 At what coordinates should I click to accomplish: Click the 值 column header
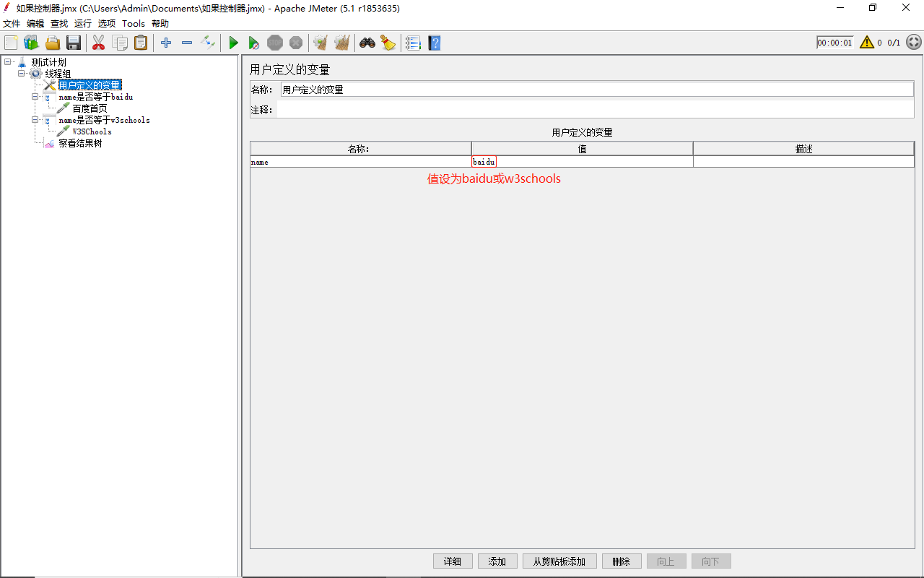click(583, 149)
